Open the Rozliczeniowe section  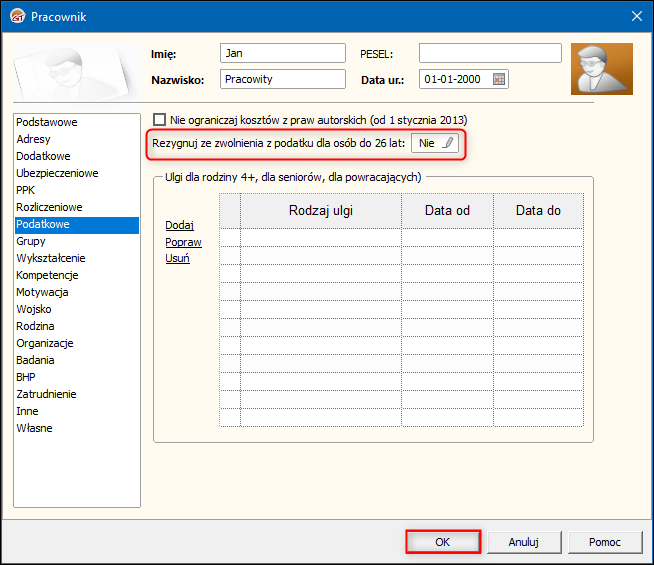[49, 207]
